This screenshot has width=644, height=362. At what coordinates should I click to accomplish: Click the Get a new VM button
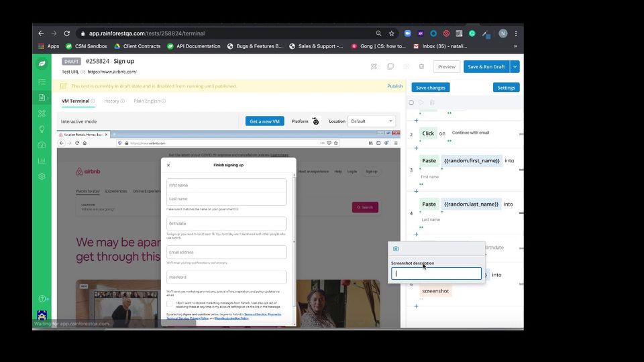pos(264,121)
